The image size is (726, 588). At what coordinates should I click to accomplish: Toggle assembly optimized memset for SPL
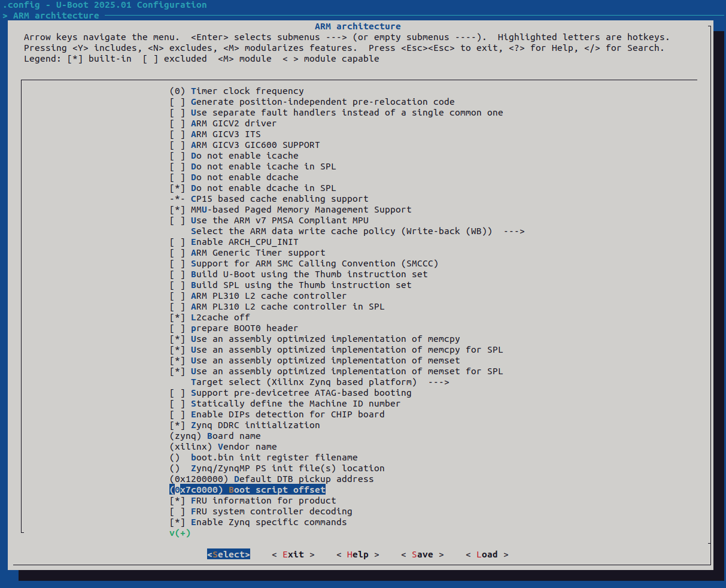pos(336,371)
